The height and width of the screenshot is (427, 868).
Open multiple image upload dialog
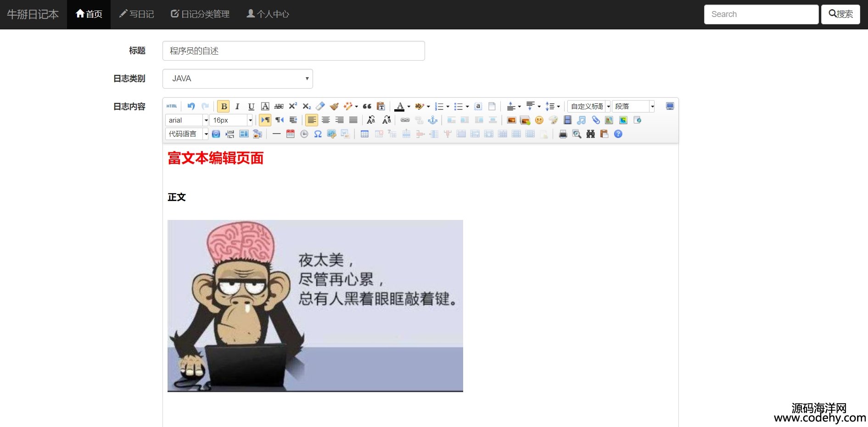coord(525,120)
